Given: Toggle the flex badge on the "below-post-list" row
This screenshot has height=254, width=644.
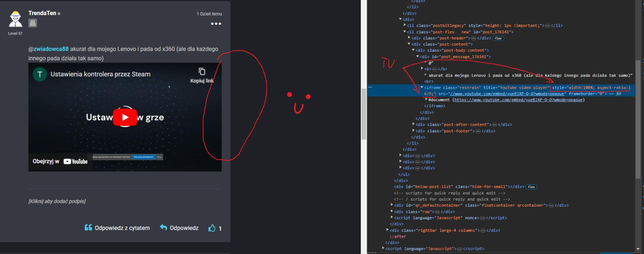Looking at the screenshot, I should pyautogui.click(x=531, y=187).
